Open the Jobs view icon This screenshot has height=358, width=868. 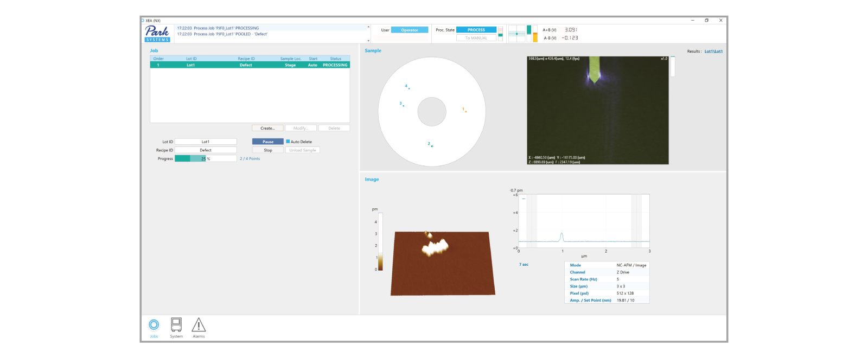tap(154, 325)
